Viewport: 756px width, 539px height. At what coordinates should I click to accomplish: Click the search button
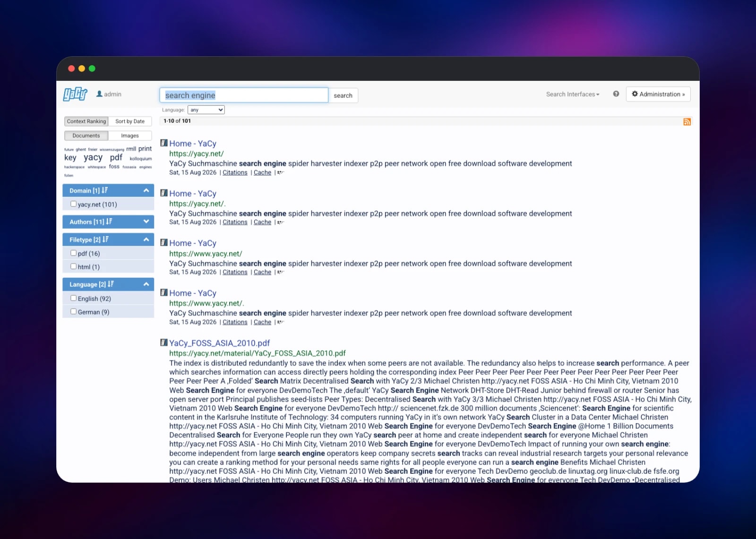(343, 95)
